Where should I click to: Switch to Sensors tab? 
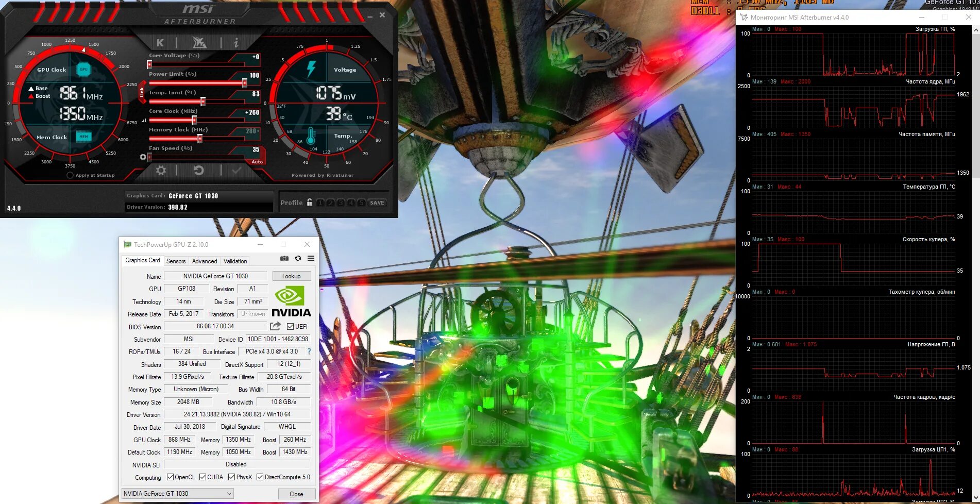tap(176, 261)
